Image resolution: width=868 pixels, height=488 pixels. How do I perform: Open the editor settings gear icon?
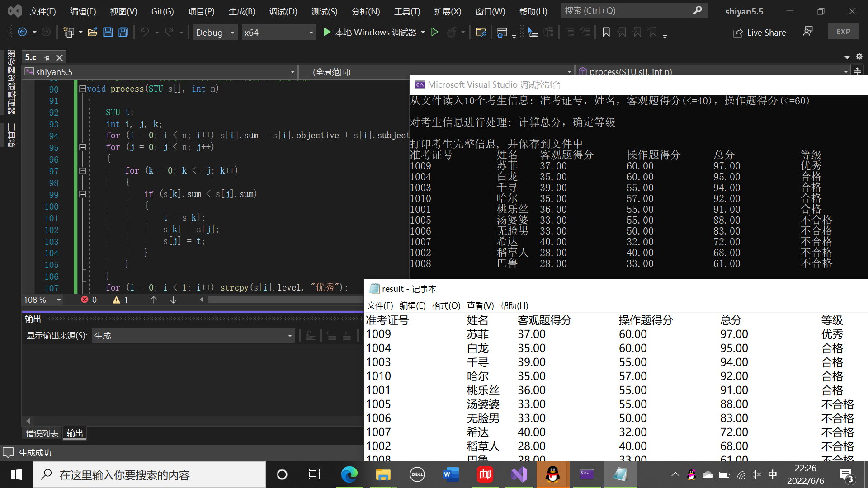tap(859, 56)
